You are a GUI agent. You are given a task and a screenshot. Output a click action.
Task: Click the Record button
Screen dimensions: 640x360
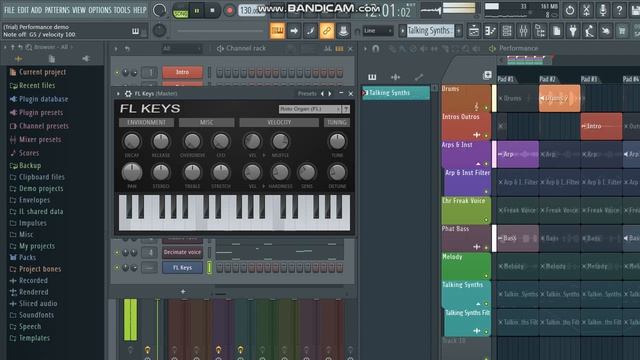pos(229,11)
